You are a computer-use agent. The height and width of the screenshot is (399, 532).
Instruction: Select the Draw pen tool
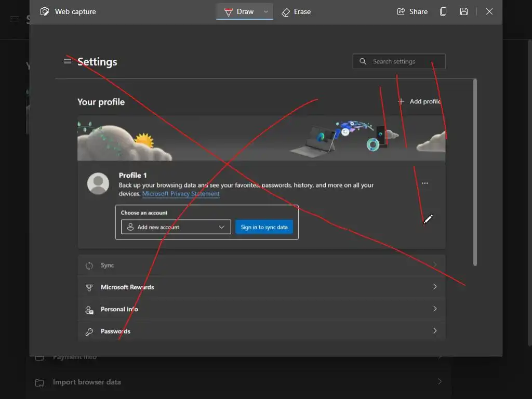(x=239, y=11)
